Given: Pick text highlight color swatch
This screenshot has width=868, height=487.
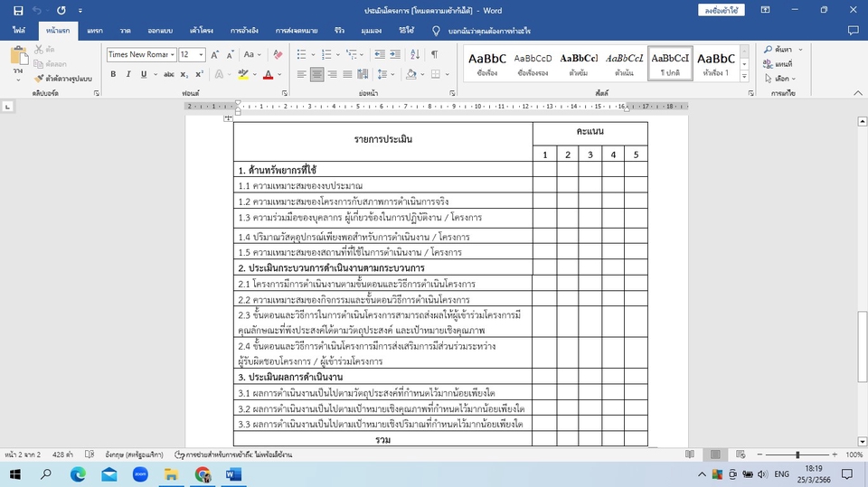Looking at the screenshot, I should (x=243, y=74).
